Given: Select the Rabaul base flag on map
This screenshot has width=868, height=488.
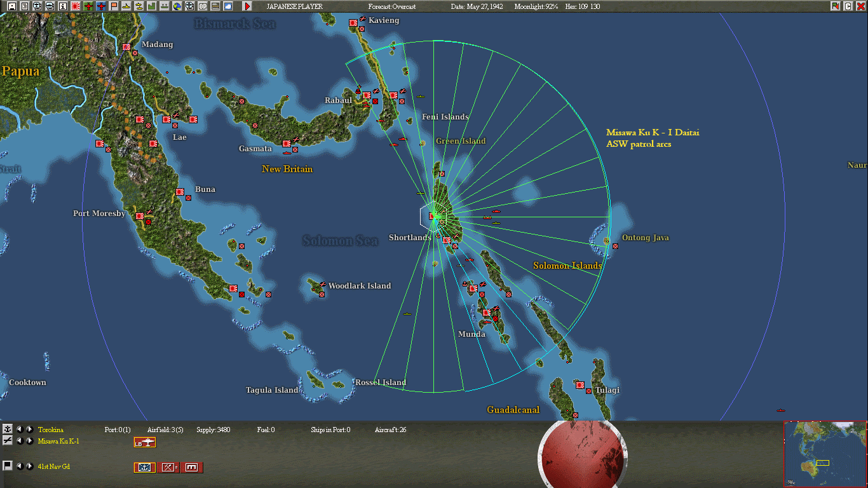Looking at the screenshot, I should (367, 95).
